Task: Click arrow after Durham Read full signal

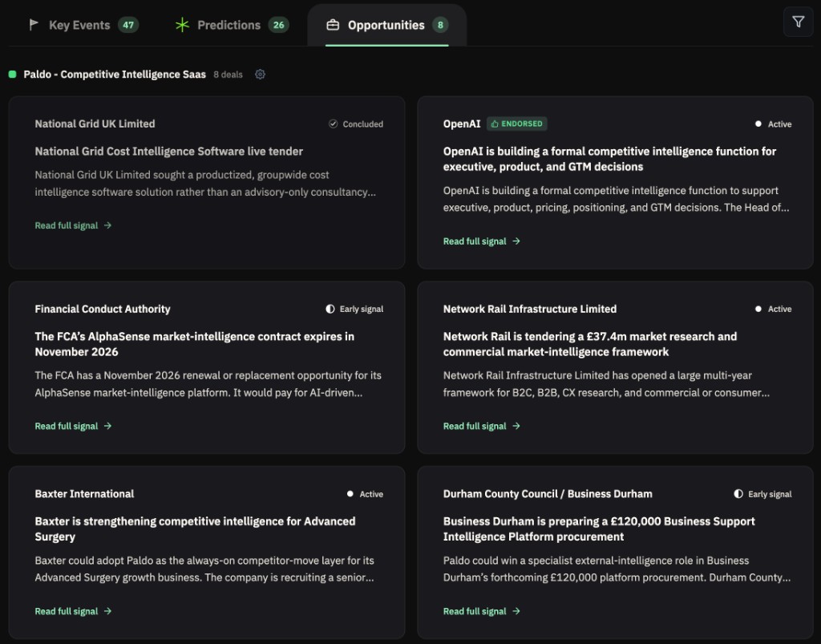Action: (x=516, y=611)
